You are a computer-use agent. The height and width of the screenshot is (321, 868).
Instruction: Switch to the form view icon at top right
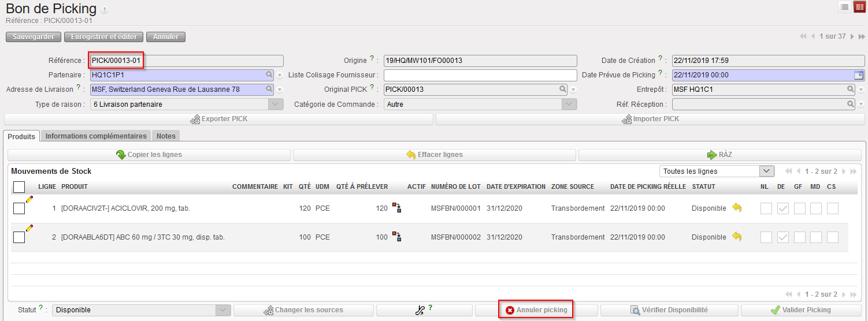tap(859, 7)
